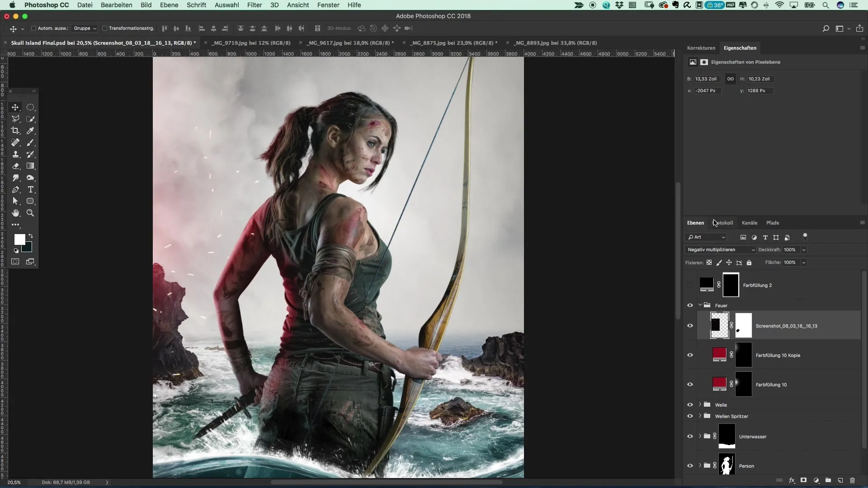This screenshot has width=868, height=488.
Task: Hide the Farbfüllung 10 layer
Action: tap(690, 385)
